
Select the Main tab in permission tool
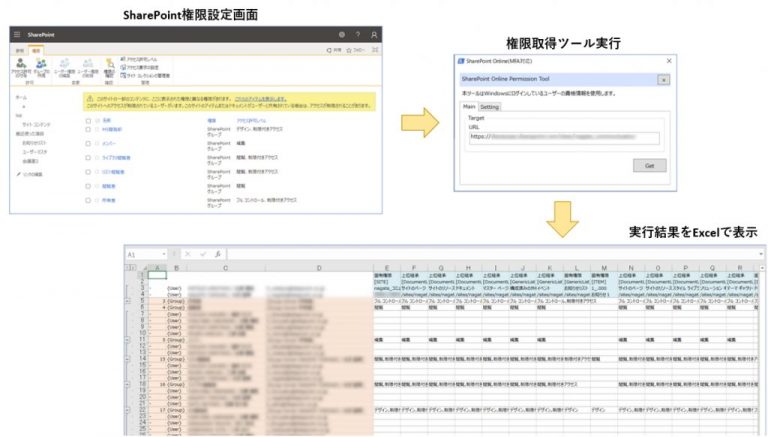tap(469, 106)
